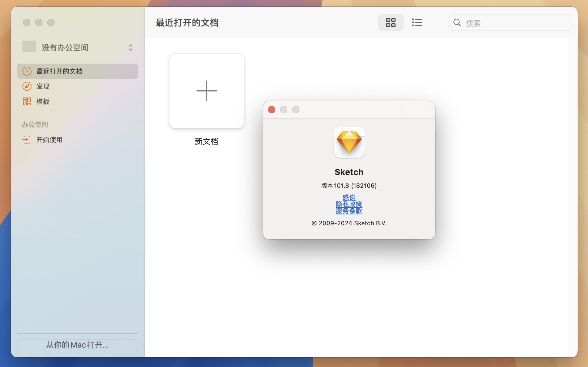
Task: Click the Sketch diamond app icon
Action: coord(349,142)
